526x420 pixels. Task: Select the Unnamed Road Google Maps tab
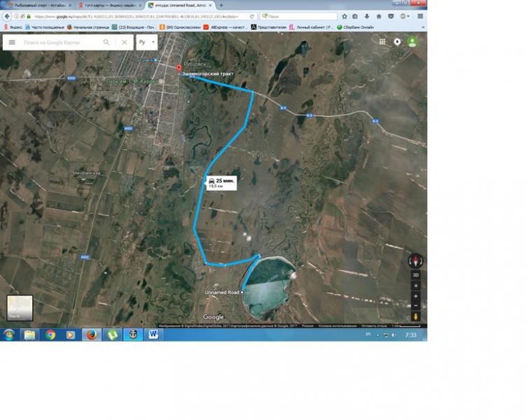[x=181, y=6]
